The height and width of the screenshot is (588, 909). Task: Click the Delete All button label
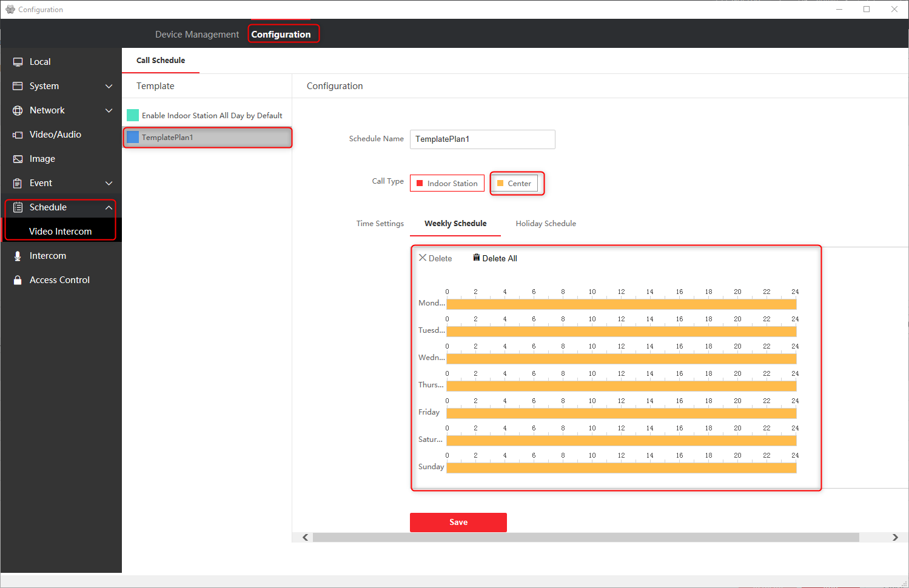[500, 258]
